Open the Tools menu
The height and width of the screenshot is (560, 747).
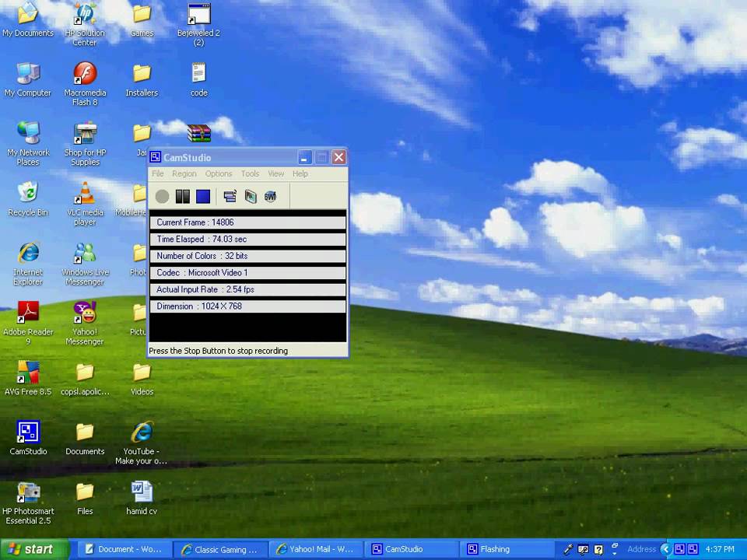[x=250, y=173]
